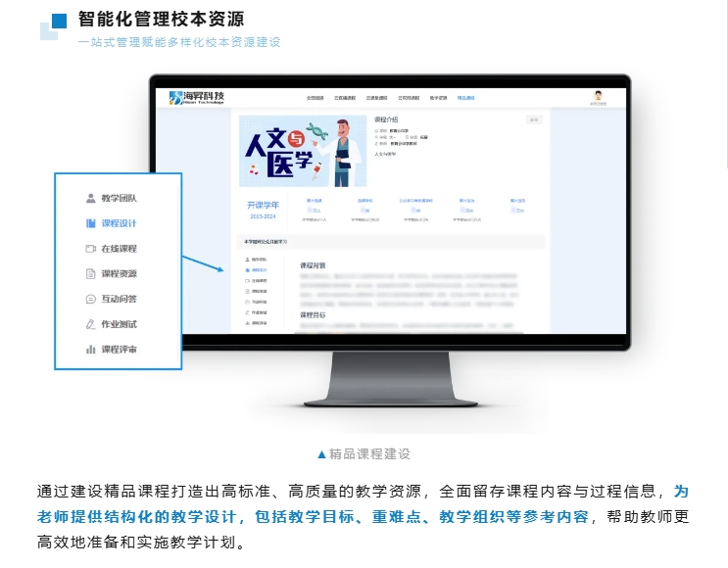Click the 在线课程 video camera icon

[x=91, y=249]
